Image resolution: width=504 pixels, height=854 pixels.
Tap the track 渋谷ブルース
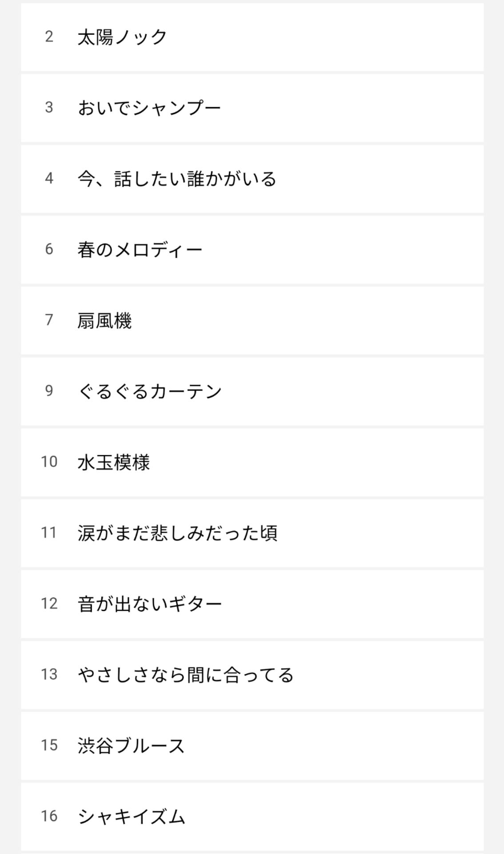[131, 745]
